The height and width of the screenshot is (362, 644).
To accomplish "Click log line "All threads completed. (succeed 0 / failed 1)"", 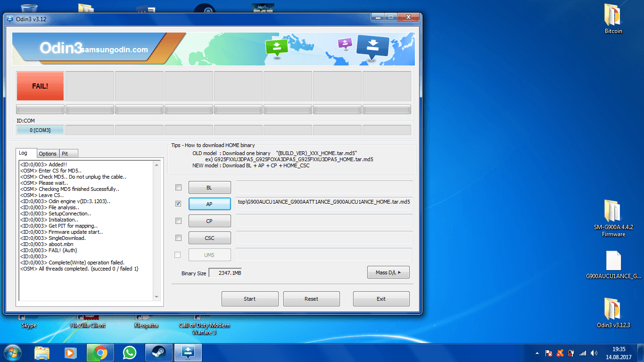I will pos(79,269).
